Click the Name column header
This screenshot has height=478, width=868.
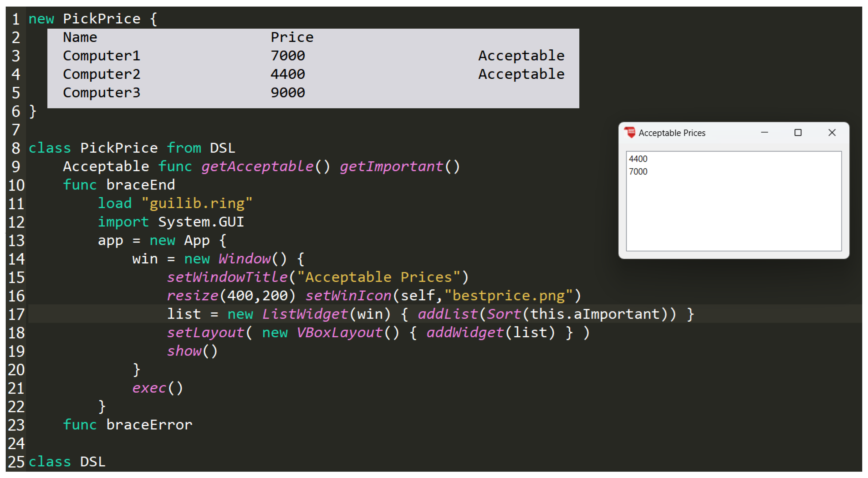(x=80, y=37)
